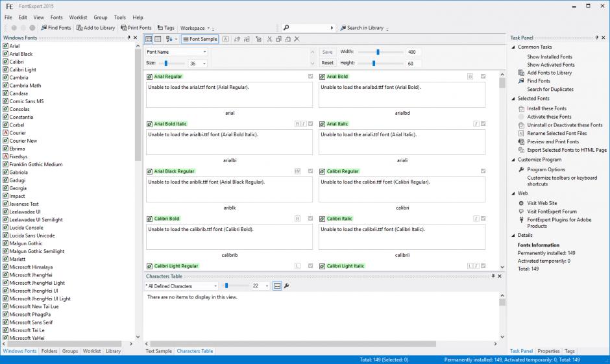The width and height of the screenshot is (610, 364).
Task: Click Add to Library in toolbar
Action: [95, 28]
